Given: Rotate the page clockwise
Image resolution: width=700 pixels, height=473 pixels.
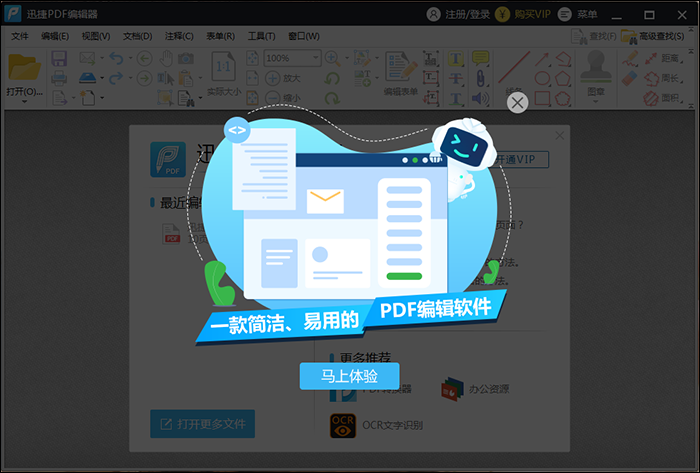Looking at the screenshot, I should [332, 98].
